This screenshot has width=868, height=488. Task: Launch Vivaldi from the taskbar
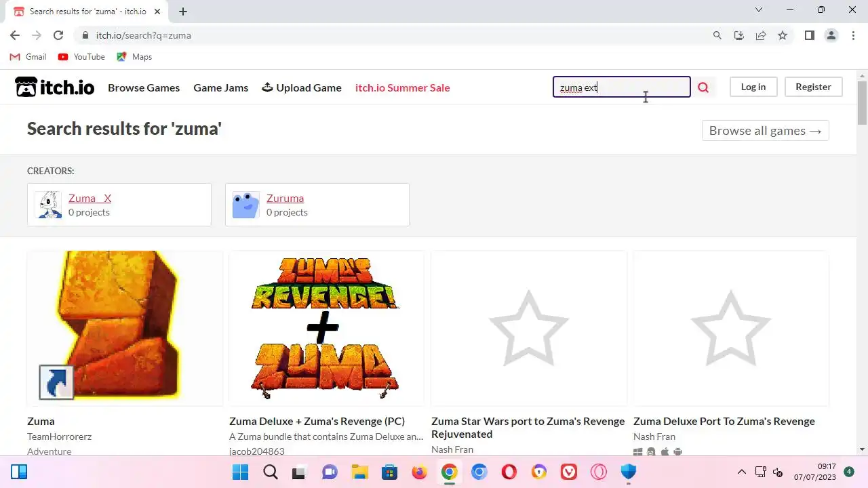[x=568, y=472]
